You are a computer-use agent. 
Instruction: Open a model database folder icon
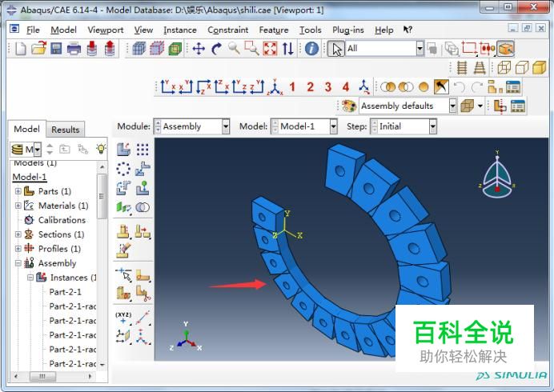click(x=38, y=48)
